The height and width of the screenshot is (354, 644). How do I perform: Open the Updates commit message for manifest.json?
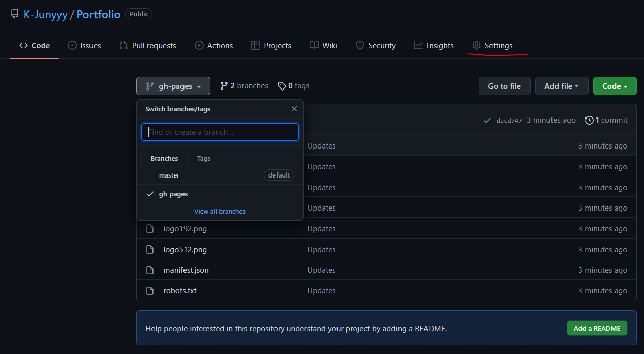[x=322, y=270]
